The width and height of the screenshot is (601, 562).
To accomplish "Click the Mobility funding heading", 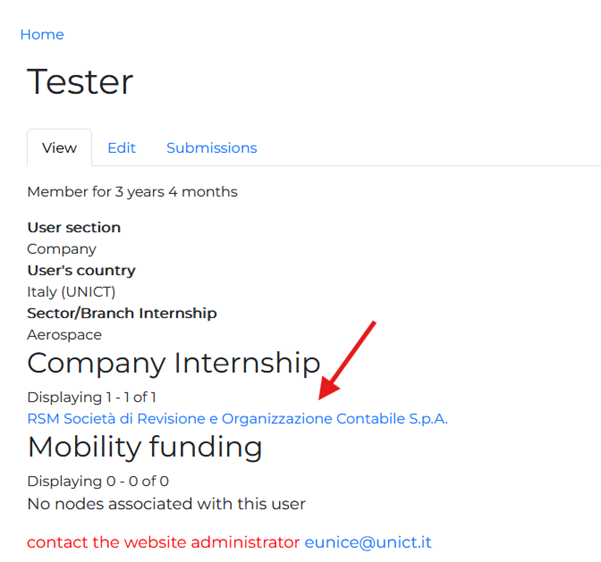I will (144, 446).
